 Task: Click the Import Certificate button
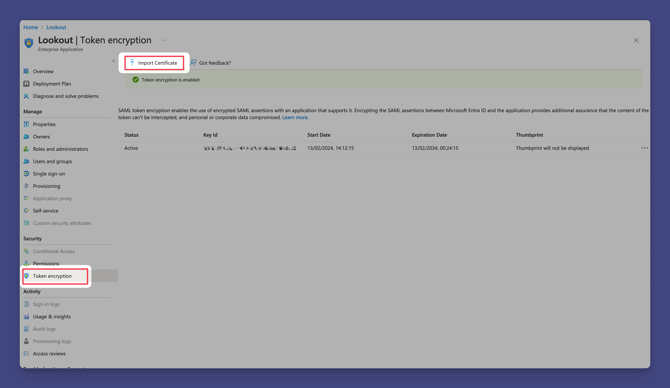coord(154,63)
